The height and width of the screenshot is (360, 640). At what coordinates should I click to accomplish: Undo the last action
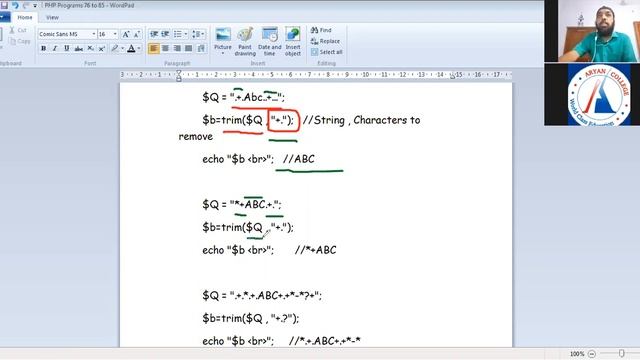[x=16, y=5]
